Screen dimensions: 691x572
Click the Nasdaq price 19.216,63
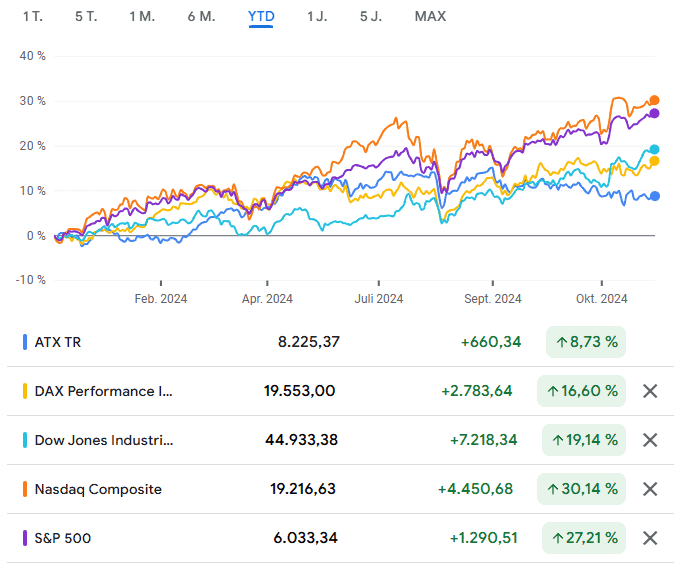click(x=303, y=489)
